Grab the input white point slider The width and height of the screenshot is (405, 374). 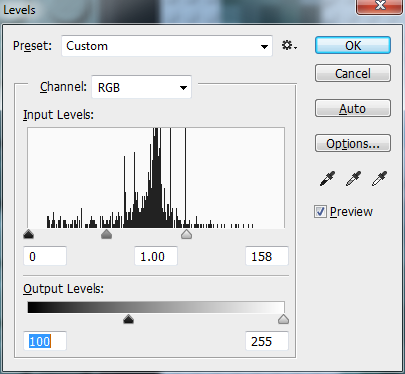pyautogui.click(x=186, y=234)
